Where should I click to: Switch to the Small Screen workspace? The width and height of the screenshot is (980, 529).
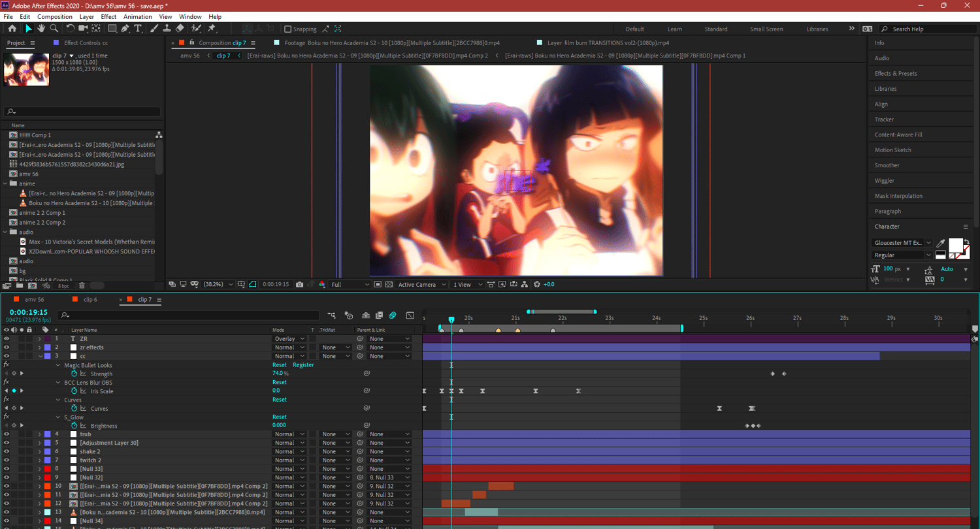[766, 29]
